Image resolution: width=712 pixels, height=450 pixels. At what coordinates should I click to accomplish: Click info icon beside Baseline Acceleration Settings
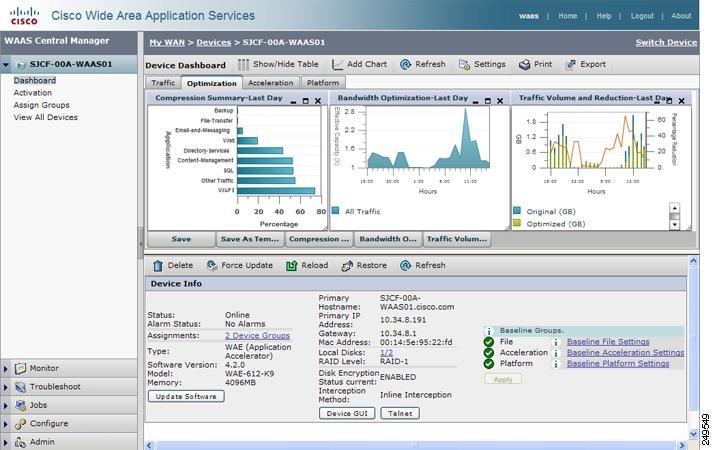[x=556, y=353]
